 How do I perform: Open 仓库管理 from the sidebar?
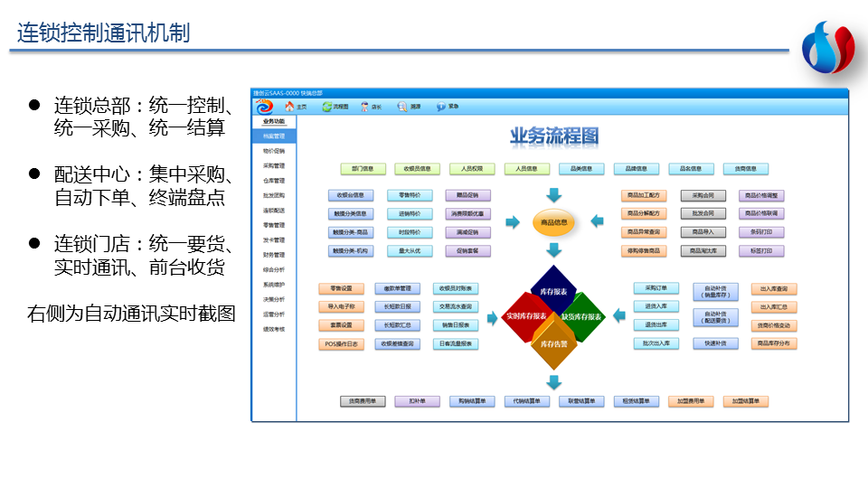click(273, 181)
